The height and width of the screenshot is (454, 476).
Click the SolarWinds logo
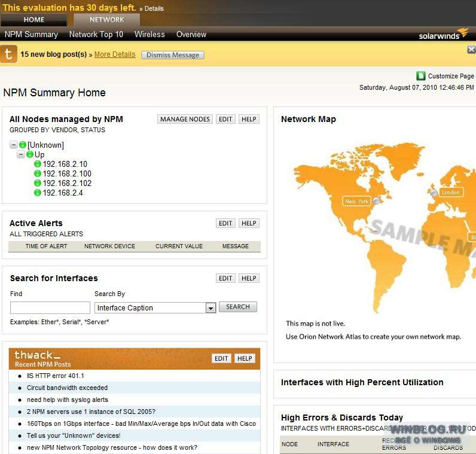(x=443, y=34)
